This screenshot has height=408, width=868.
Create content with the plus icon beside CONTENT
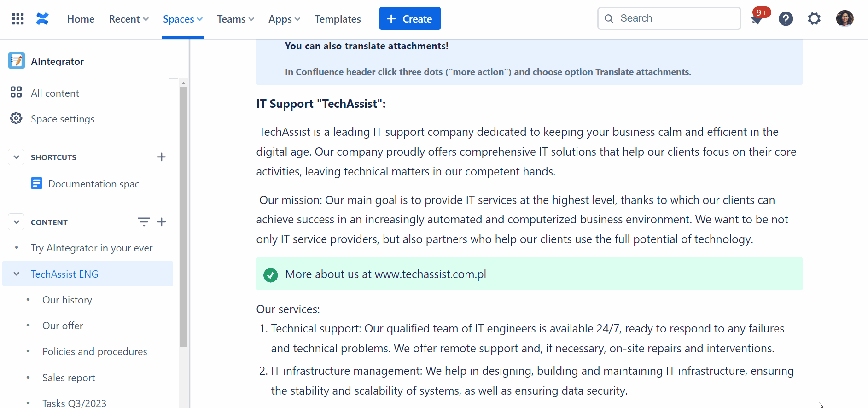click(161, 222)
